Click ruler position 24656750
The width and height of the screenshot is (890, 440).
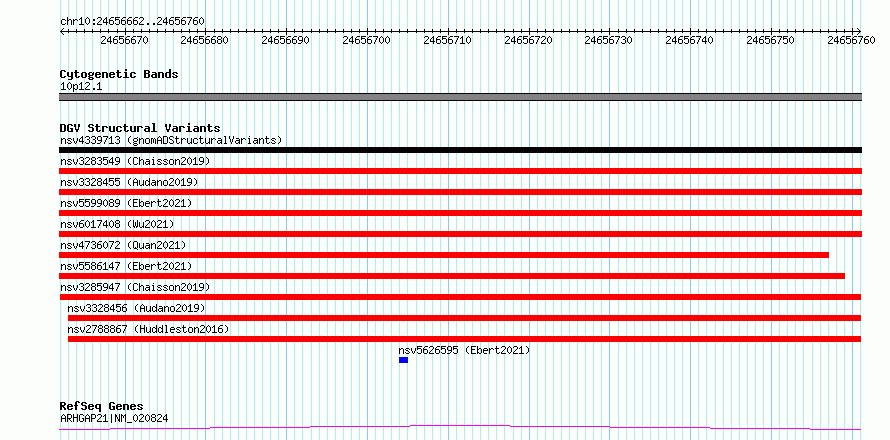pos(771,40)
